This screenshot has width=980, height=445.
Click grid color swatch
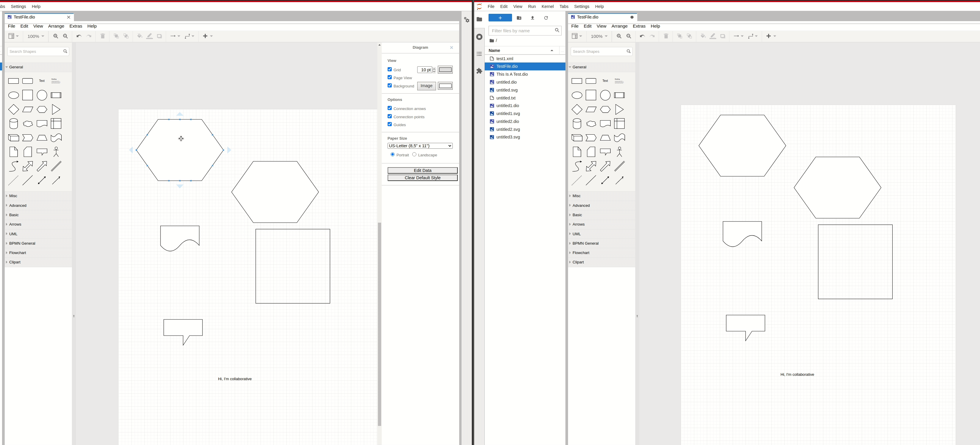point(445,70)
